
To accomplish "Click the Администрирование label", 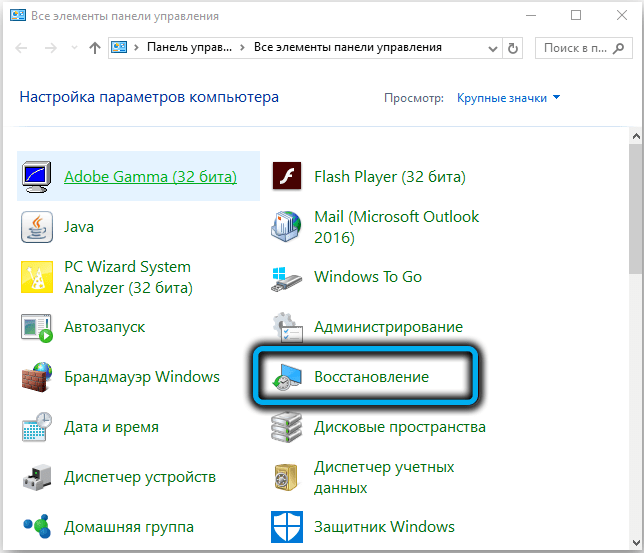I will point(388,327).
